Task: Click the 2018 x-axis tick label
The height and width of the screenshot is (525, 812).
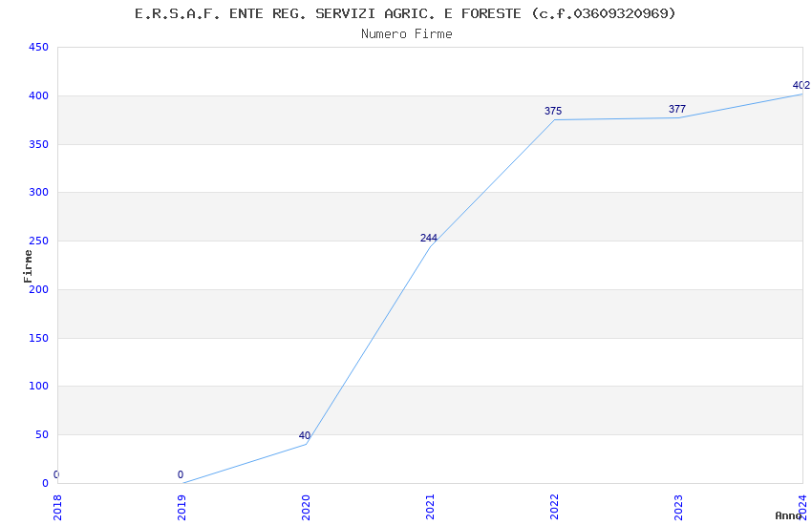Action: tap(57, 508)
